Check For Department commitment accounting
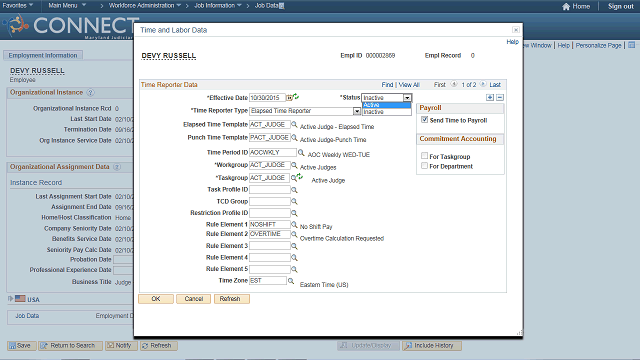640x360 pixels. [424, 166]
